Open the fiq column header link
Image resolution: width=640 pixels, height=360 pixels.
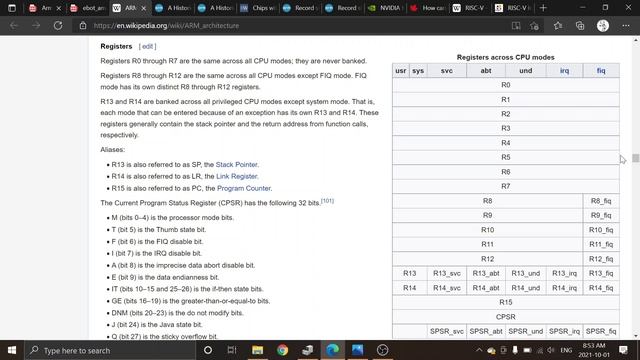[x=601, y=71]
